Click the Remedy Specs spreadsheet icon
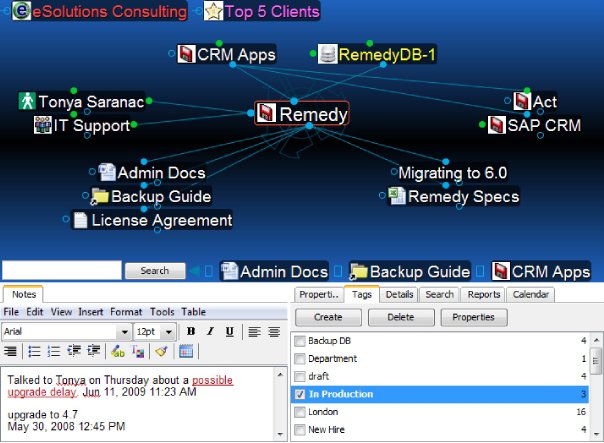Viewport: 604px width, 443px height. coord(397,196)
